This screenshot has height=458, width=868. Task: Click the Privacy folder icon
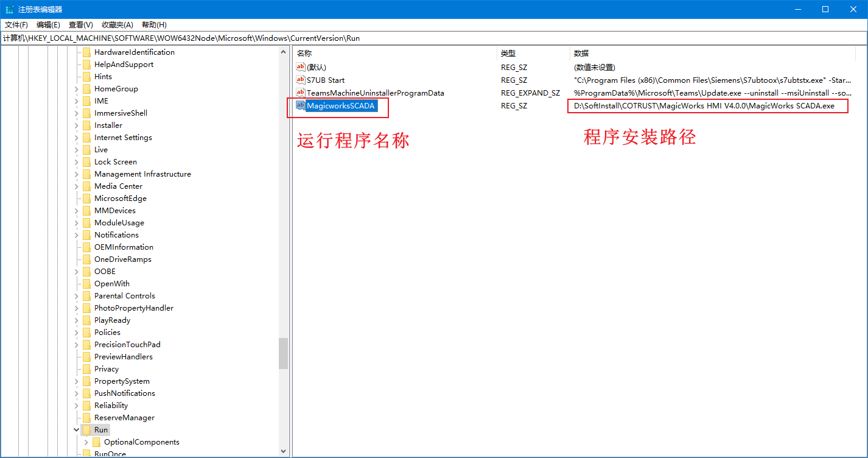(86, 369)
